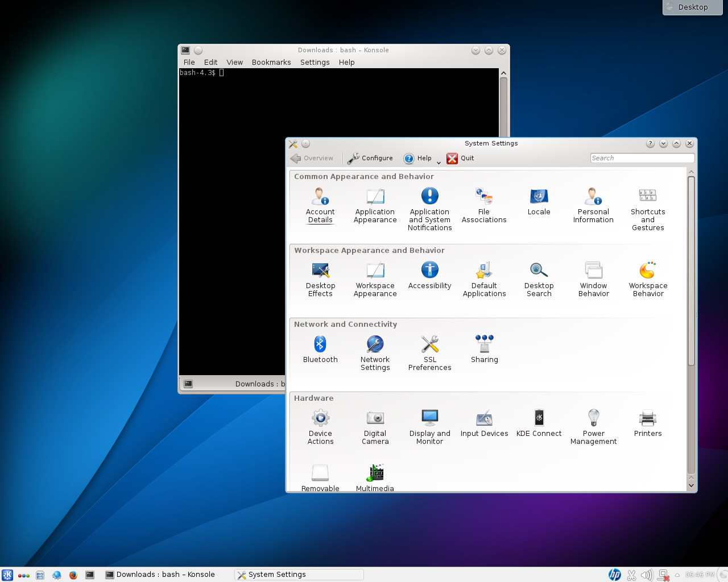Open Multimedia settings module
728x582 pixels.
[x=375, y=477]
